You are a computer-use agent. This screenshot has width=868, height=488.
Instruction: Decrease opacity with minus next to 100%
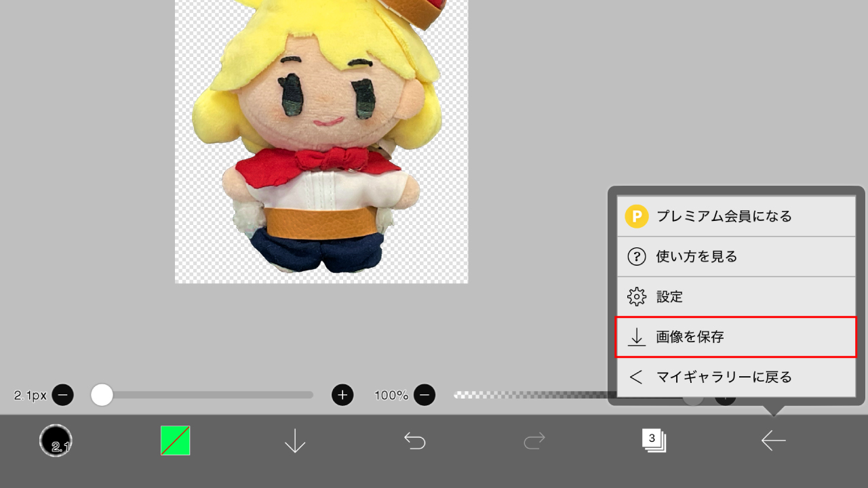pos(425,394)
